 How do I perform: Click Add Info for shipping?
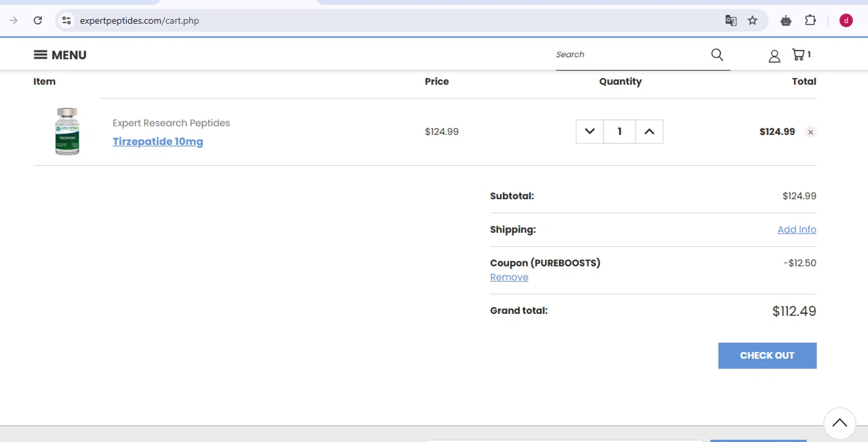pos(797,229)
